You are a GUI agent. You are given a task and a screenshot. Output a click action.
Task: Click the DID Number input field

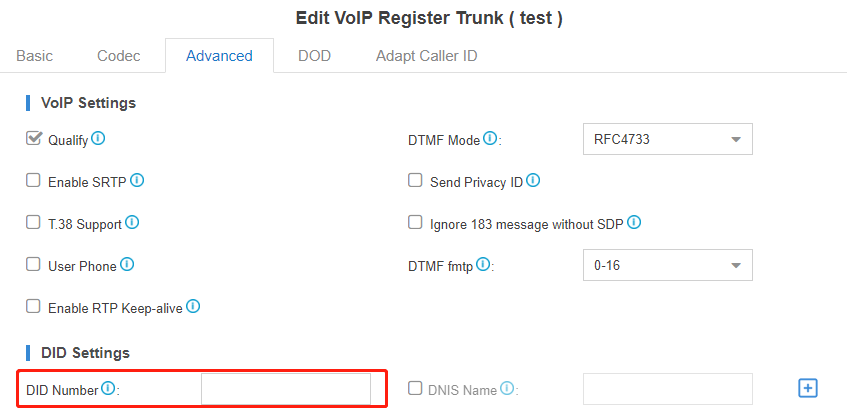[286, 389]
